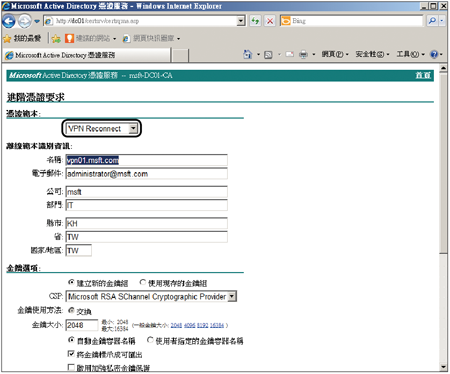Open the search provider dropdown arrow

click(442, 21)
